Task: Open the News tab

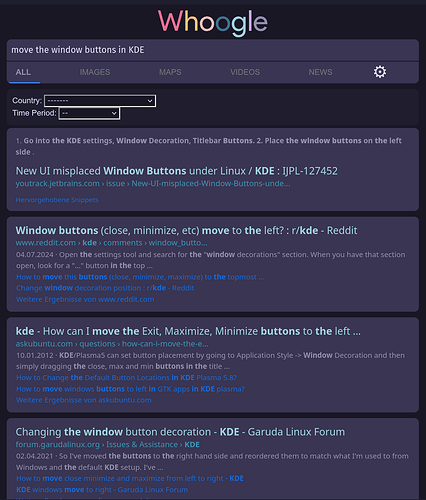Action: [x=320, y=72]
